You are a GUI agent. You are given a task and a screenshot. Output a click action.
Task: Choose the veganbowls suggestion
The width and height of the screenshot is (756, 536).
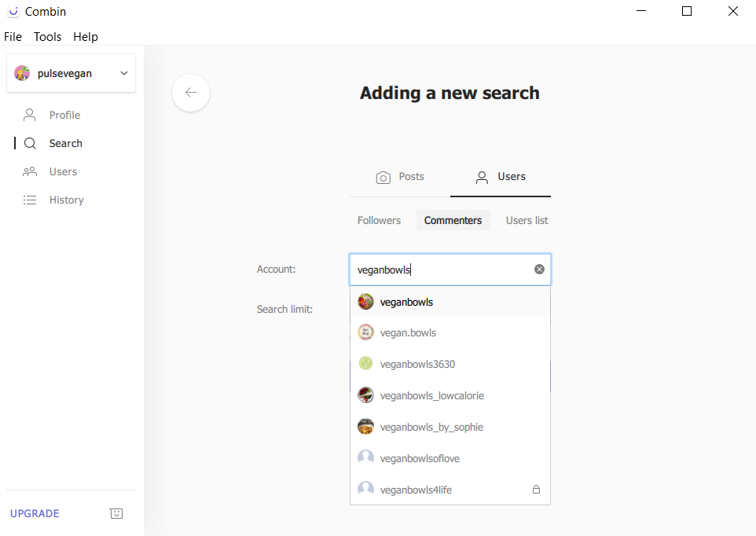pos(450,303)
